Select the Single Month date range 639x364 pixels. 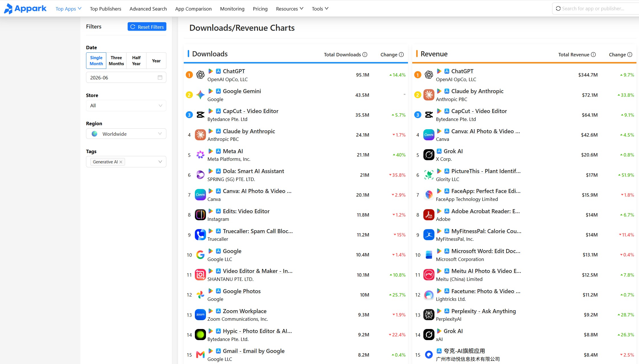[x=96, y=61]
